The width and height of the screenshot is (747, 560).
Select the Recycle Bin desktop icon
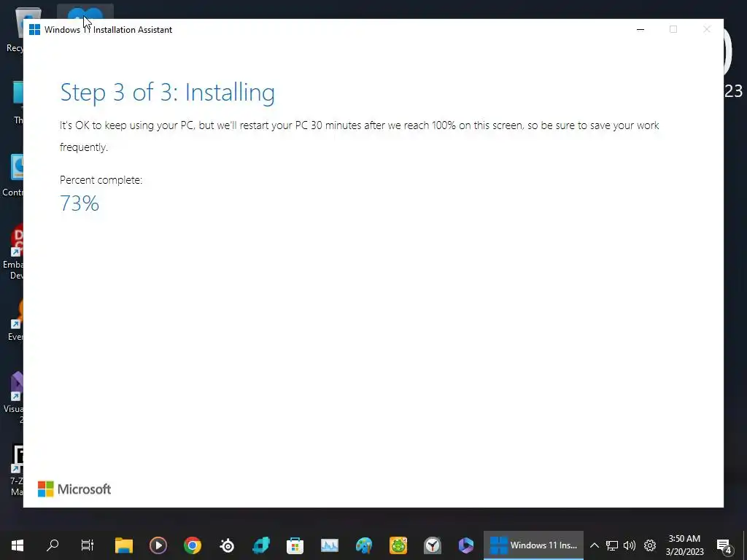15,29
